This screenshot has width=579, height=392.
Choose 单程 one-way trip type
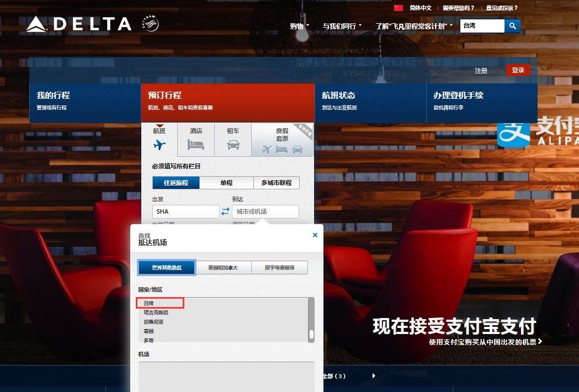(226, 183)
